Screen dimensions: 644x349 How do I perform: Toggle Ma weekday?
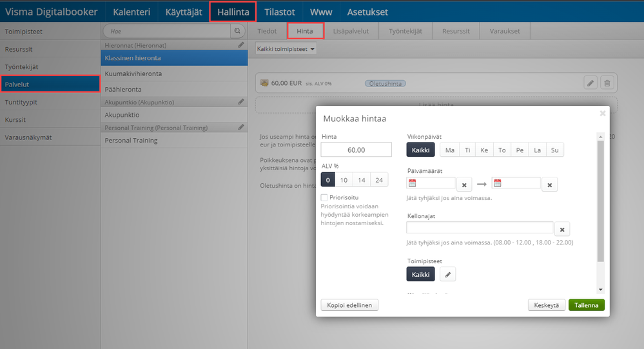pos(450,150)
